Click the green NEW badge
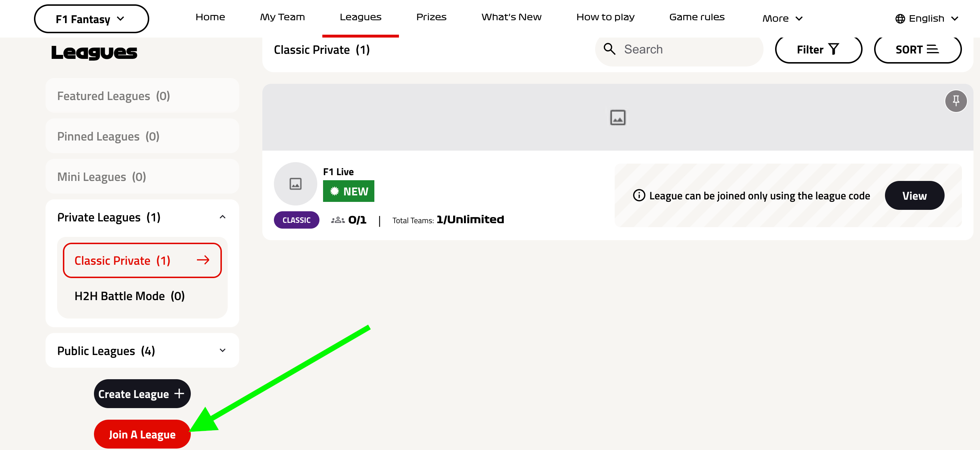This screenshot has height=450, width=980. pyautogui.click(x=348, y=191)
